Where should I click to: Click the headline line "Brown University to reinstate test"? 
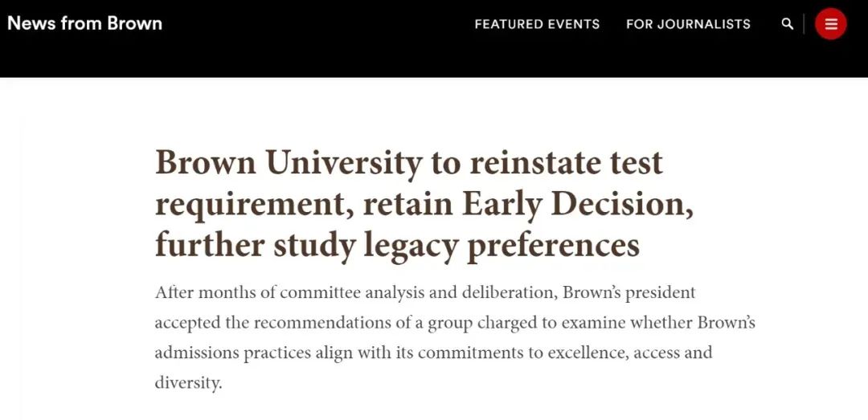point(408,163)
